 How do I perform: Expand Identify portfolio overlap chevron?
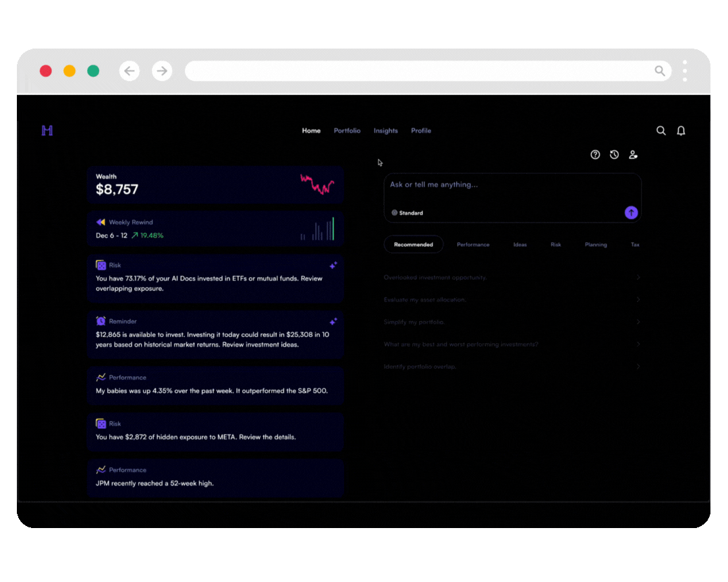[x=638, y=366]
